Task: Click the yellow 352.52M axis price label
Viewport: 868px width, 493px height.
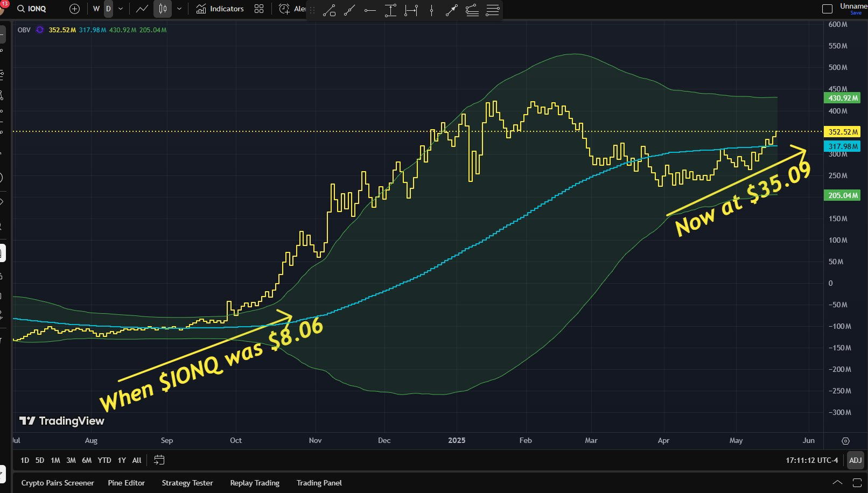Action: 843,132
